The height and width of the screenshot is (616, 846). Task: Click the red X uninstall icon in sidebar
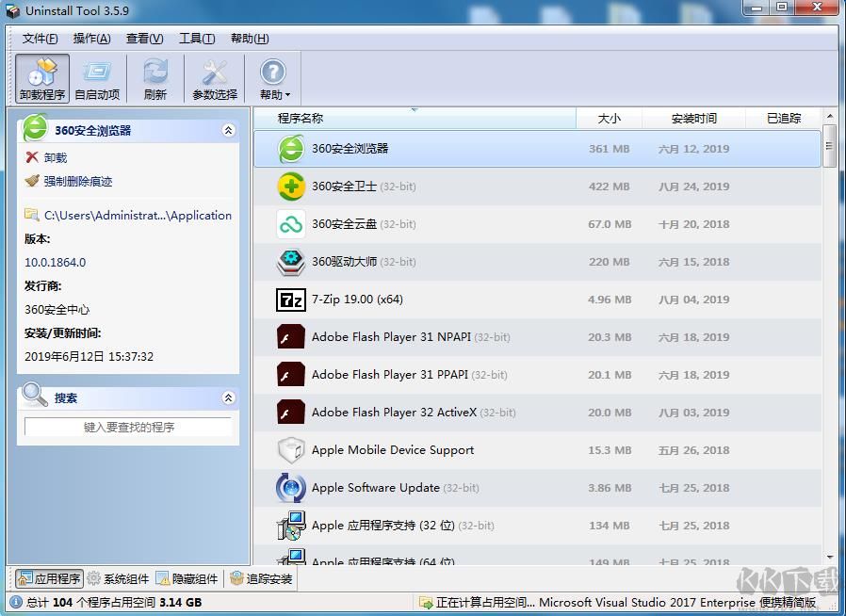[x=32, y=157]
